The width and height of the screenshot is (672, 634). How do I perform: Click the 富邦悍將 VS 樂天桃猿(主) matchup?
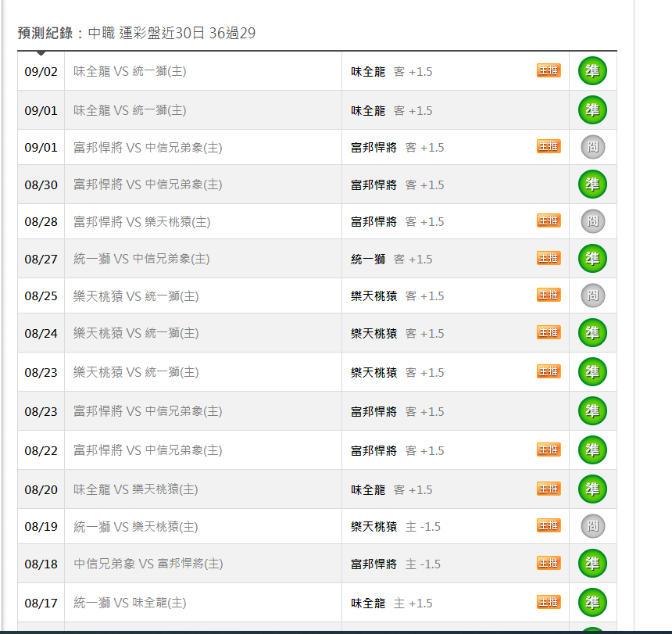(142, 221)
